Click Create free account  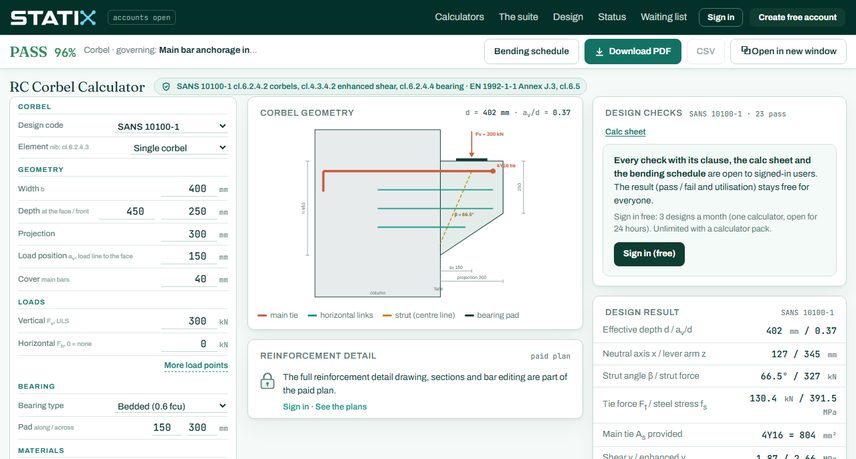coord(797,17)
